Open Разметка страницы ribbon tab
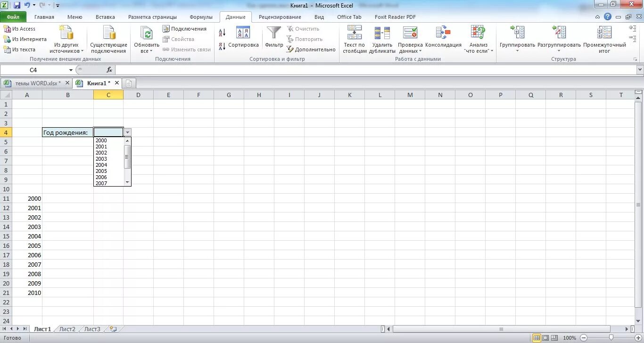 (152, 17)
